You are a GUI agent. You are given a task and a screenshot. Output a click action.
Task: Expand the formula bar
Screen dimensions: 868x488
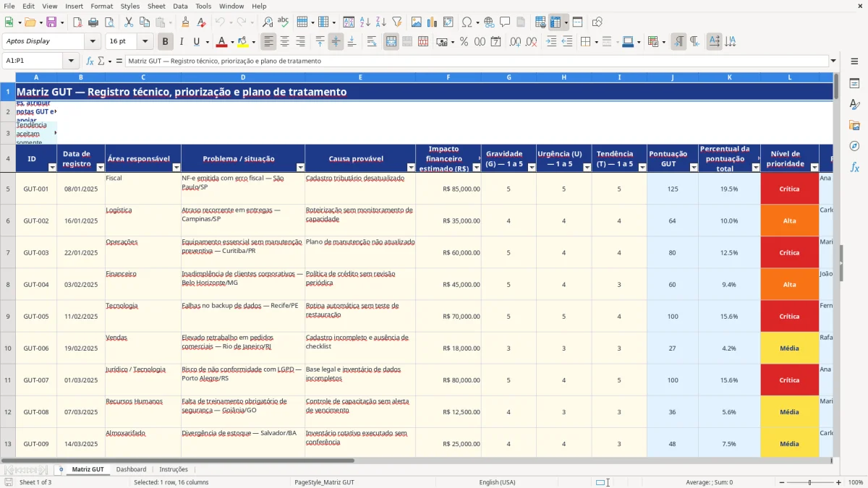point(833,61)
